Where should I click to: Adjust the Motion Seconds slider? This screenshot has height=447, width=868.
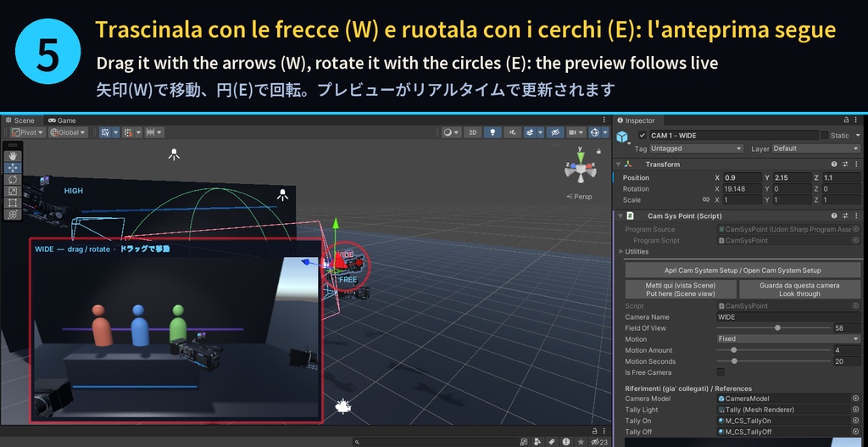pos(774,361)
